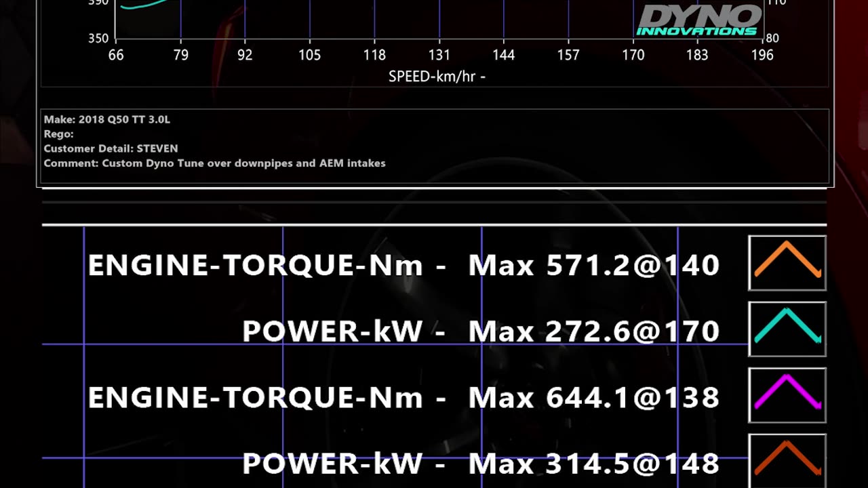The height and width of the screenshot is (488, 868).
Task: Click the 183 speed axis tick label
Action: tap(698, 55)
